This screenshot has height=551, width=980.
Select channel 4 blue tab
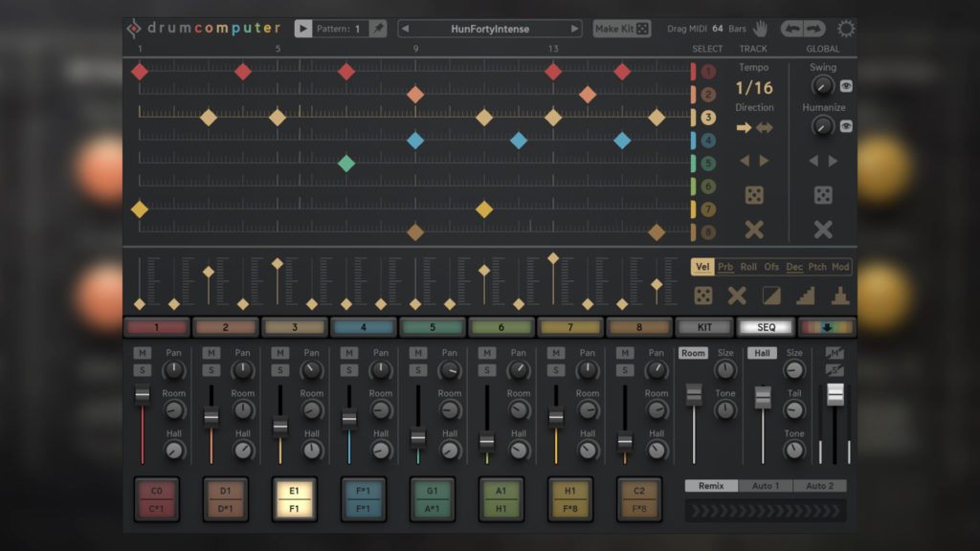[x=363, y=327]
